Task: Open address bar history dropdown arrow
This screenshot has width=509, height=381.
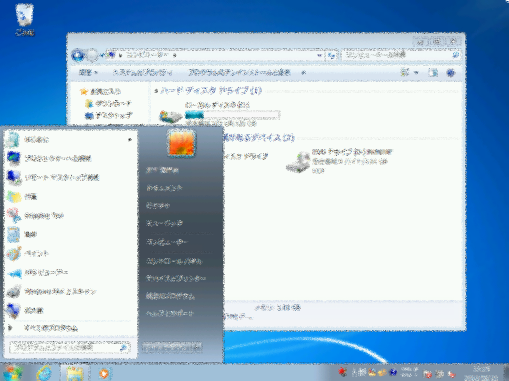Action: point(320,55)
